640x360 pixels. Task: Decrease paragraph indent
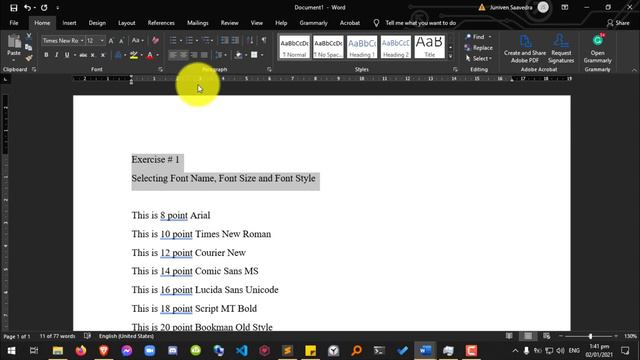pos(224,40)
